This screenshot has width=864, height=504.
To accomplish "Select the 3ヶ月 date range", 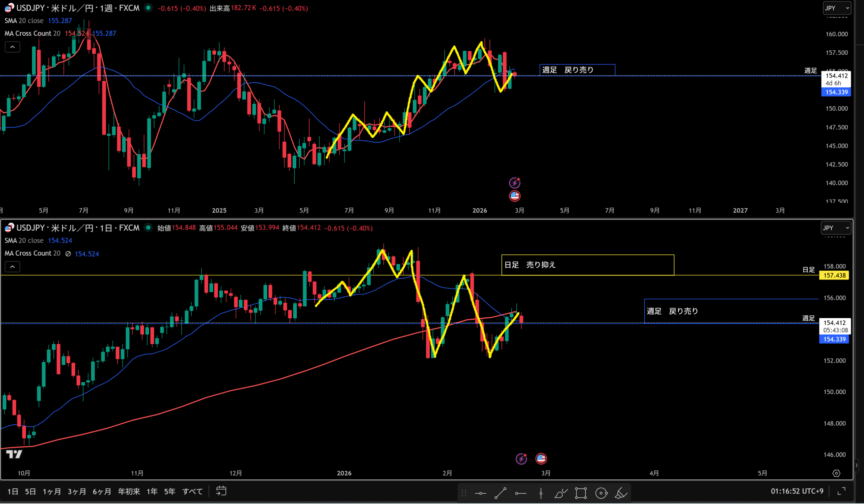I will point(77,491).
